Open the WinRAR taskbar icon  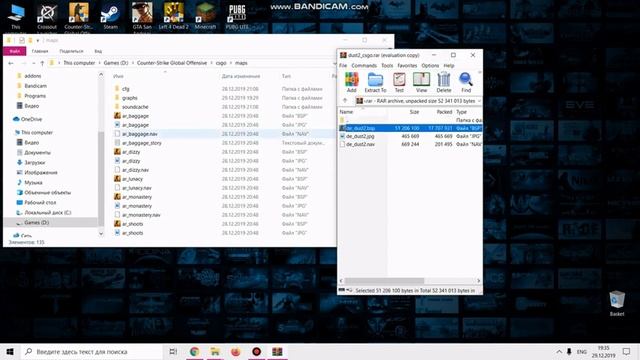(277, 351)
